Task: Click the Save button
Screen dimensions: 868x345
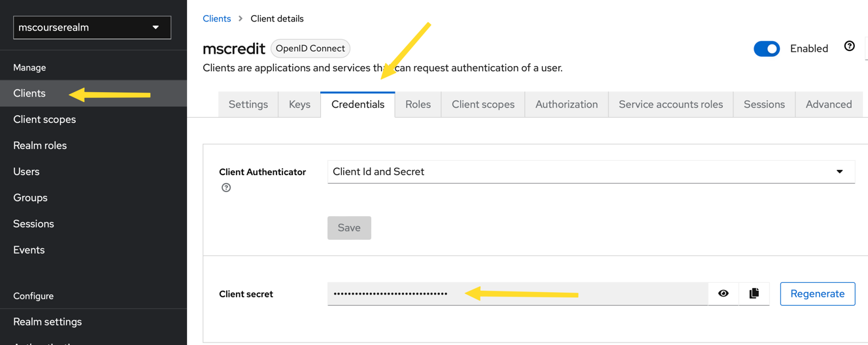Action: pyautogui.click(x=349, y=228)
